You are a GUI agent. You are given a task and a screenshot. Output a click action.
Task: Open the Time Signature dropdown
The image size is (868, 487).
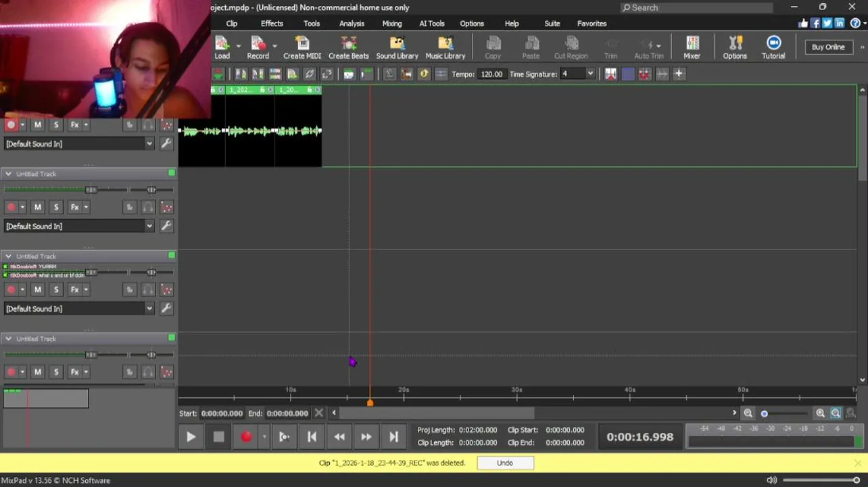(590, 74)
